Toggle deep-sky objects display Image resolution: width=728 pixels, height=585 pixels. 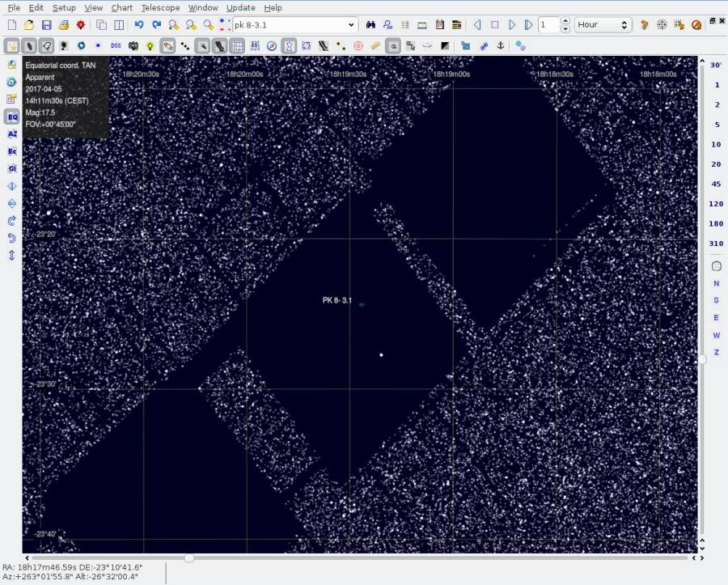point(29,46)
